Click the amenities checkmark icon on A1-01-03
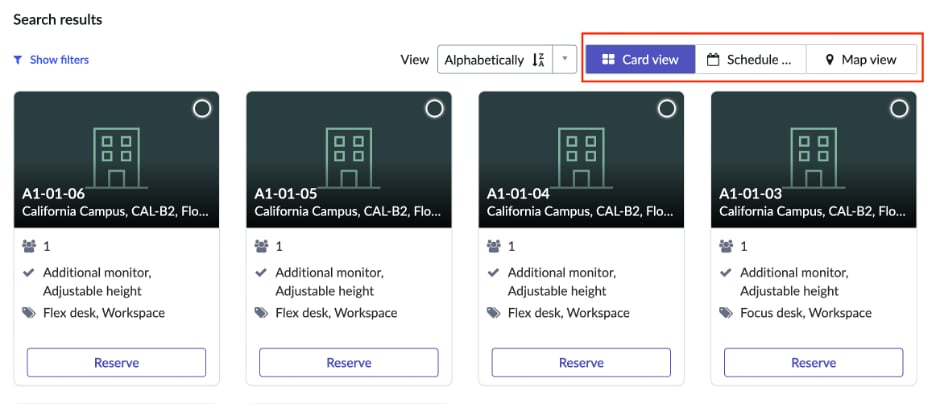 tap(725, 273)
